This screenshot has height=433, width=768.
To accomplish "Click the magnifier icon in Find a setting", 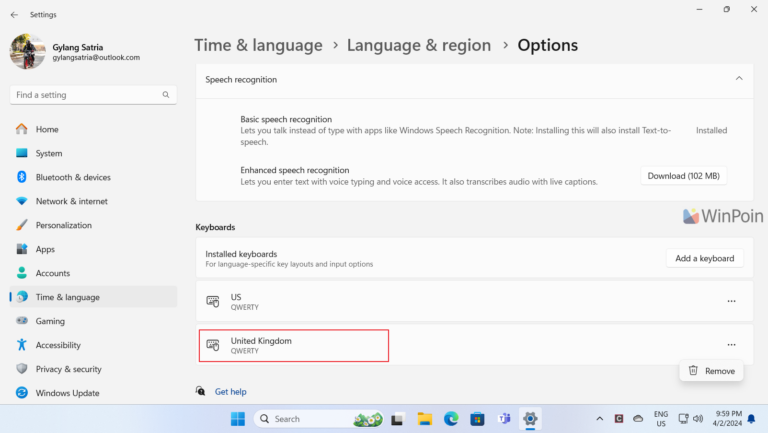I will pos(166,95).
